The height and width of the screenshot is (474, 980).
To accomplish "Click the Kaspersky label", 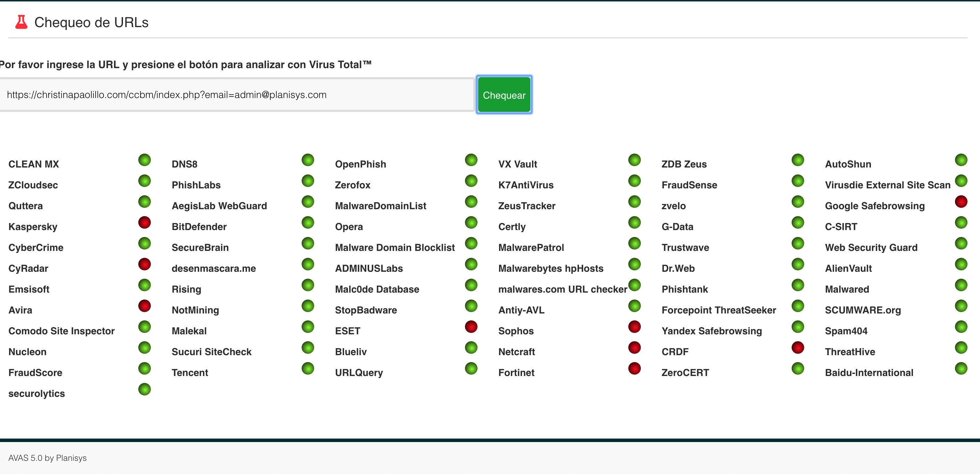I will tap(33, 227).
